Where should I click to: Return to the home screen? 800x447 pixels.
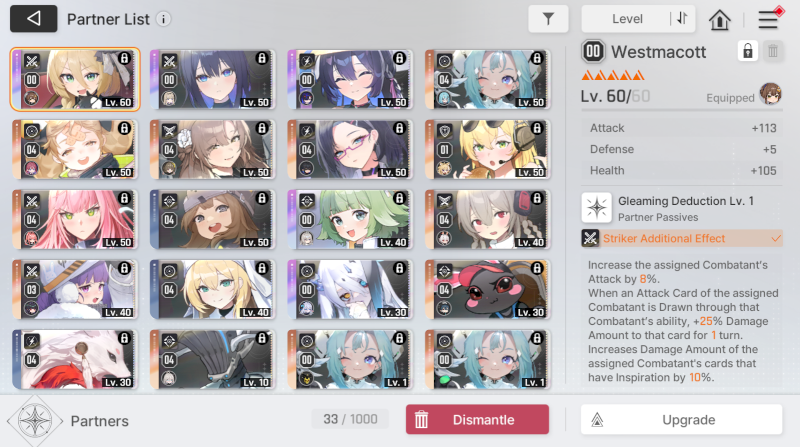click(x=719, y=20)
